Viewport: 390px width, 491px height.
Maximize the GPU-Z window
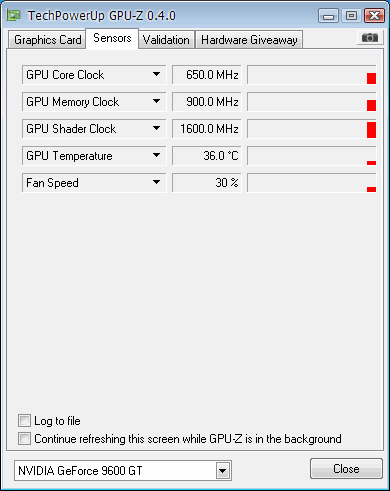[x=351, y=16]
